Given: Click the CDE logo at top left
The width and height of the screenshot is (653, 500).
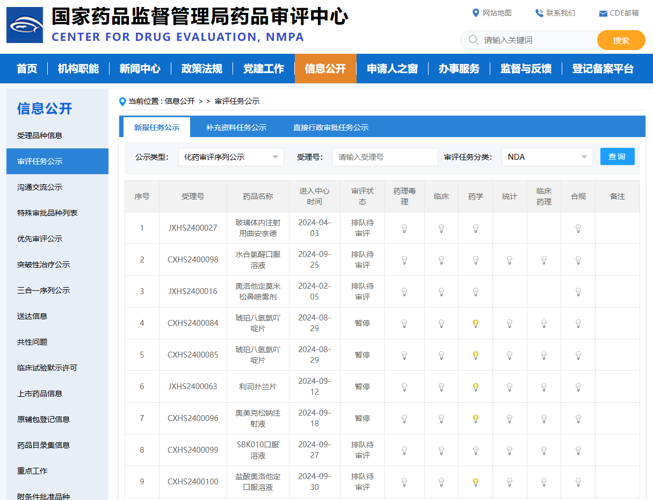Looking at the screenshot, I should (25, 25).
